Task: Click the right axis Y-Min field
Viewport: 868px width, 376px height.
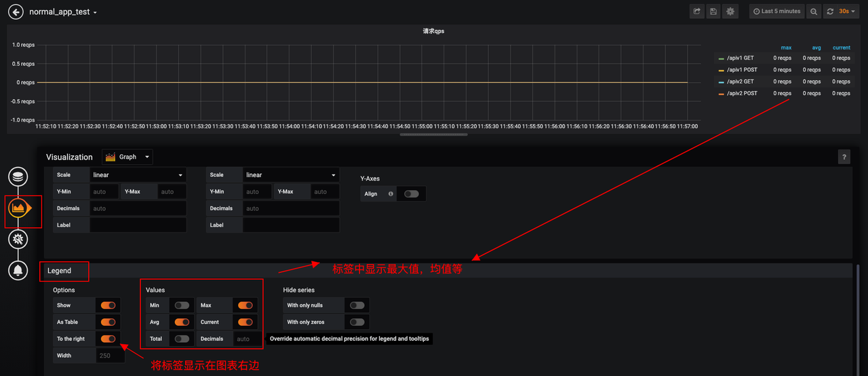Action: click(257, 191)
